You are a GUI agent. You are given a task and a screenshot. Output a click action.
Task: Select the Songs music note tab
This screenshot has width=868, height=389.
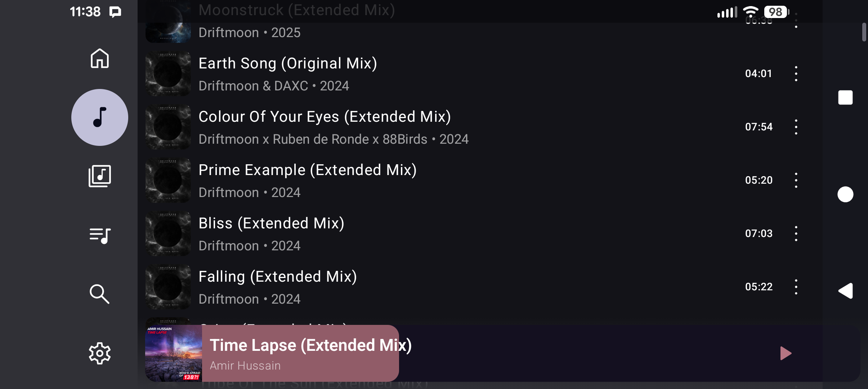click(x=100, y=117)
